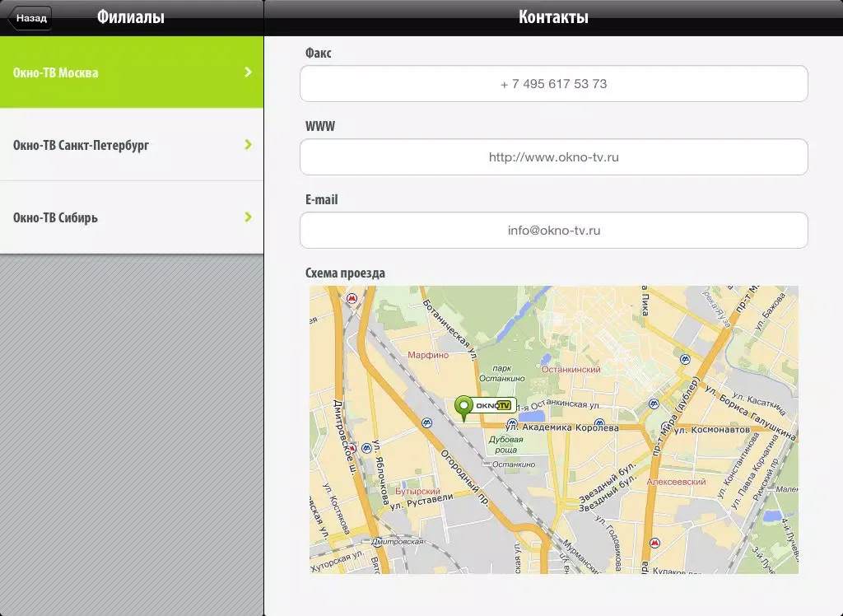Click the Дубовая роща label on the map
Image resolution: width=843 pixels, height=616 pixels.
(x=506, y=445)
